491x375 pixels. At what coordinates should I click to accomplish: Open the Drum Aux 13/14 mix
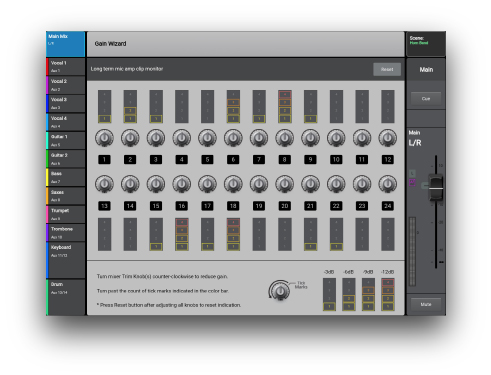pyautogui.click(x=66, y=297)
